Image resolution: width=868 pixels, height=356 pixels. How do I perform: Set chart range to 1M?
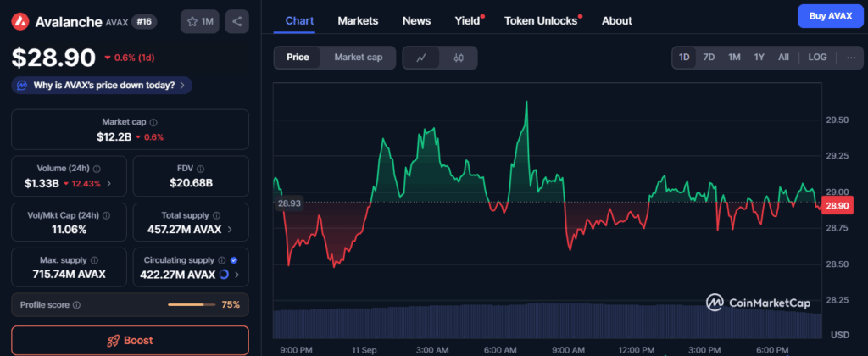click(x=734, y=58)
